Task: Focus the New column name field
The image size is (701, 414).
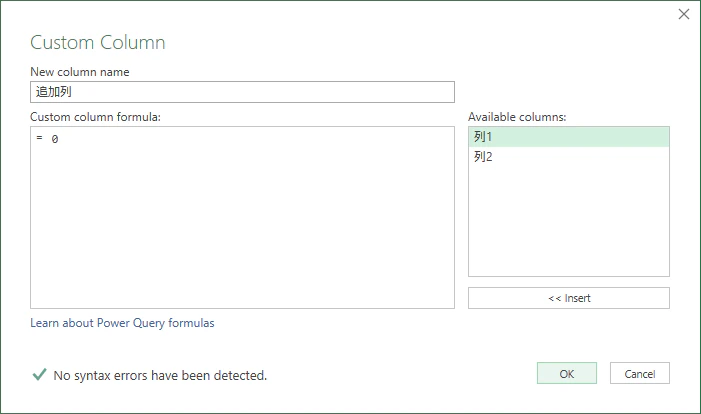Action: pyautogui.click(x=242, y=92)
